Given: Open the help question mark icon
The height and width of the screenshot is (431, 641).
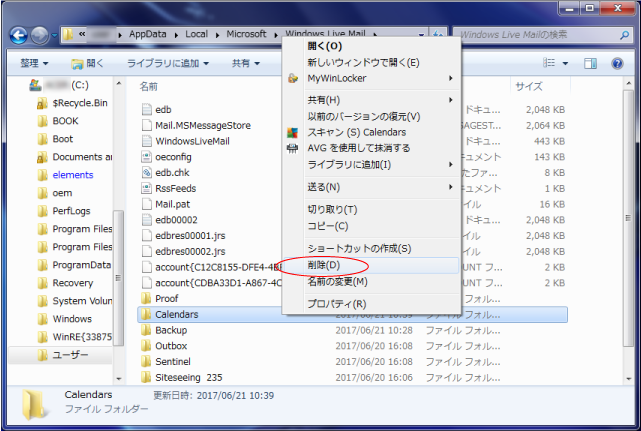Looking at the screenshot, I should click(617, 63).
